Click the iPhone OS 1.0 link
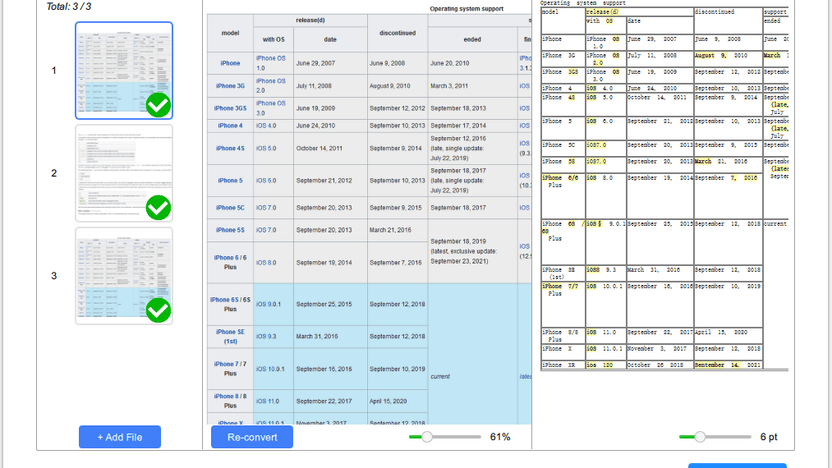The height and width of the screenshot is (468, 832). click(271, 63)
